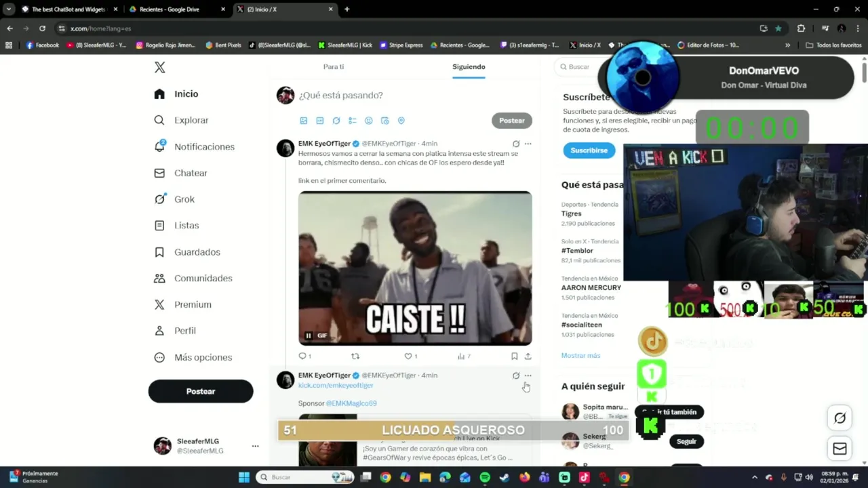This screenshot has width=868, height=488.
Task: Switch to the Siguiendo tab
Action: pyautogui.click(x=469, y=67)
